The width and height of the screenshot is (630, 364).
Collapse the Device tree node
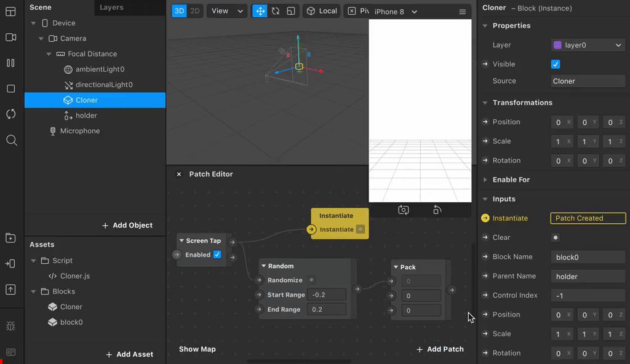coord(33,23)
